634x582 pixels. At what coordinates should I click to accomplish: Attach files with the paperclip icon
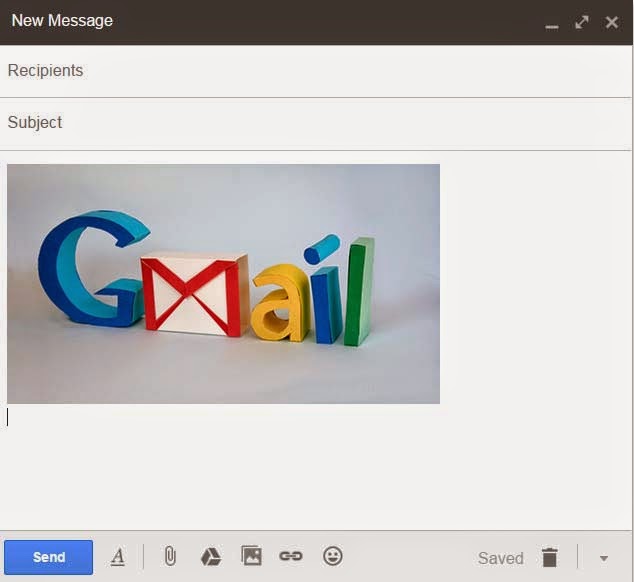point(170,556)
